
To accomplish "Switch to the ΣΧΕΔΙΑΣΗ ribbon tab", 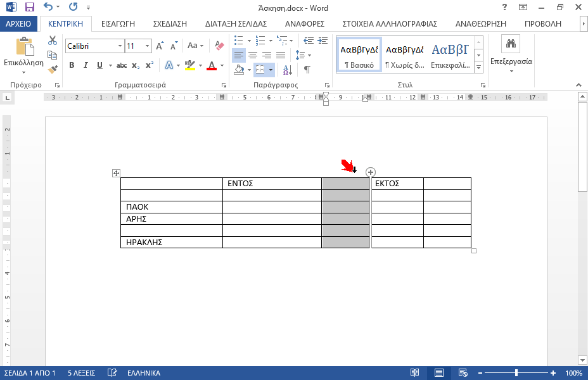I will [x=170, y=23].
